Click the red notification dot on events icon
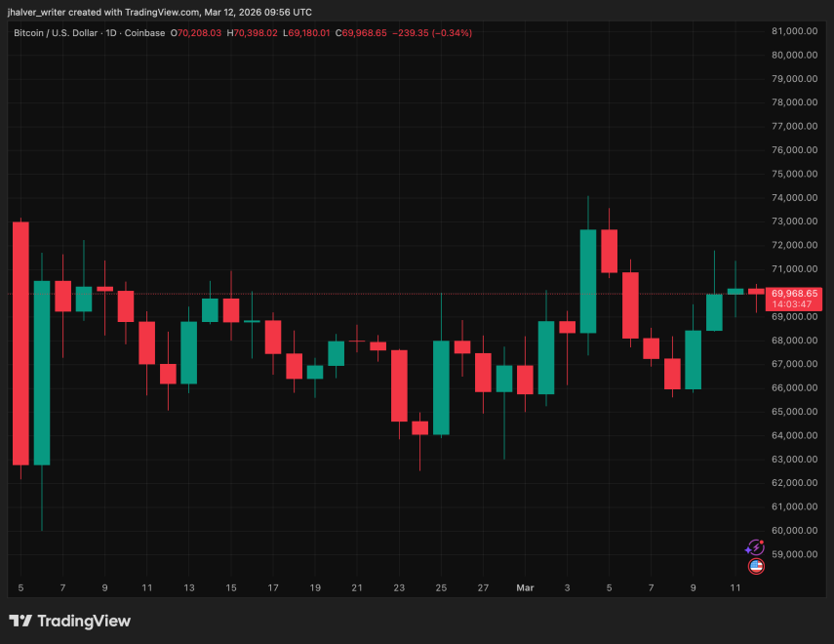Viewport: 834px width, 644px height. click(x=760, y=543)
